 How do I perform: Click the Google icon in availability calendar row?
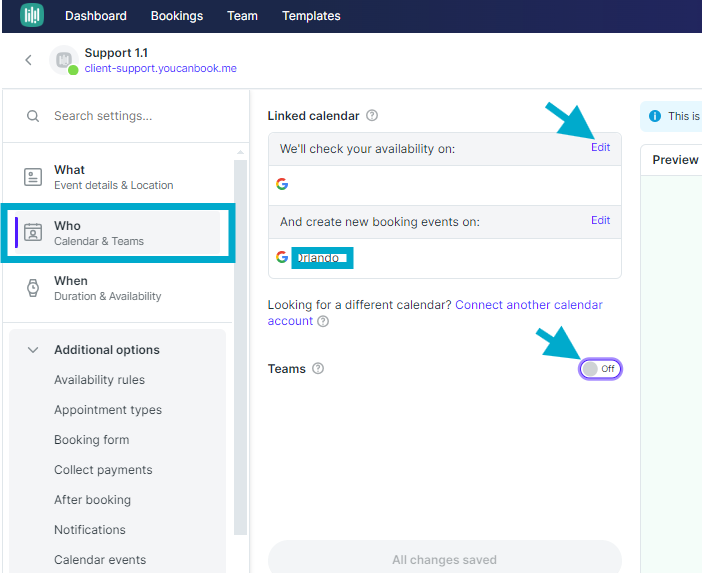click(x=282, y=184)
